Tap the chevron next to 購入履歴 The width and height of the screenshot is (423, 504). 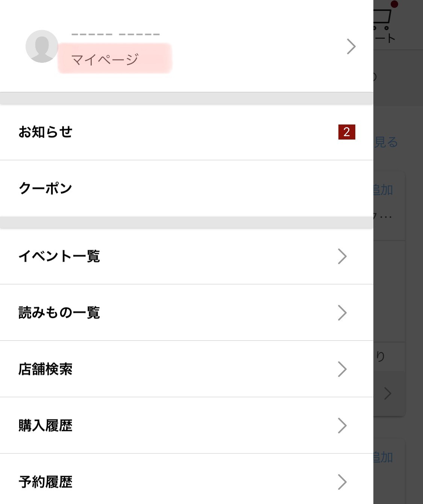tap(342, 425)
